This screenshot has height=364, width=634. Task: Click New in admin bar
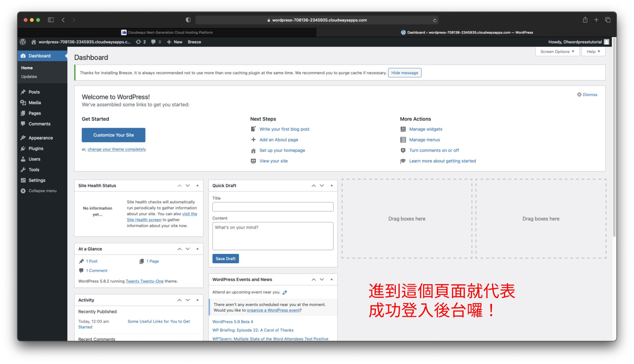pos(175,42)
